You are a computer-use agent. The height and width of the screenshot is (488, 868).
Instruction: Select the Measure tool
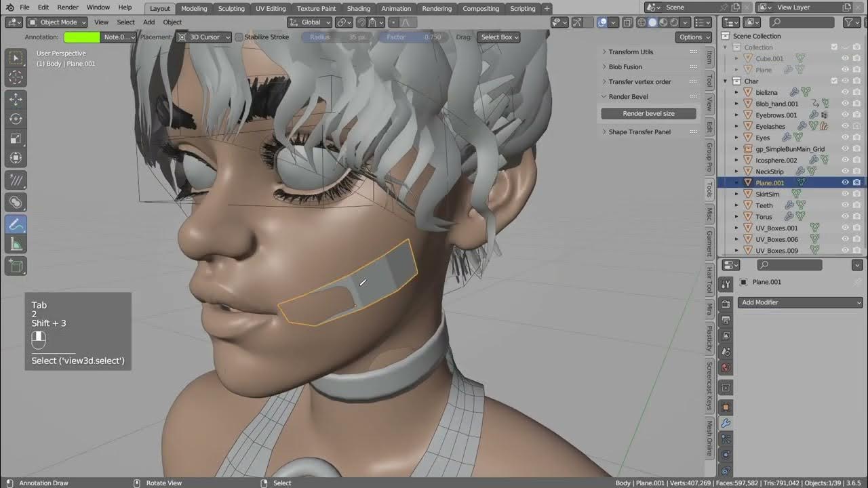click(x=16, y=245)
